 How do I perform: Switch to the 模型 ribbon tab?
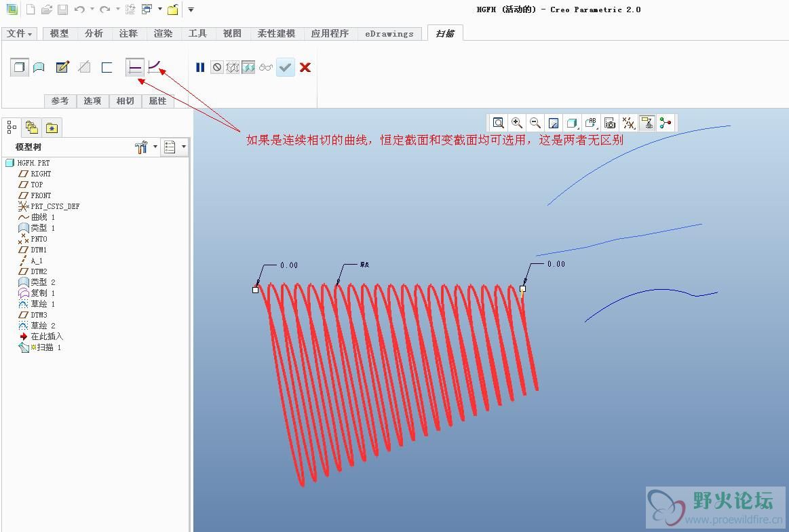[x=60, y=33]
